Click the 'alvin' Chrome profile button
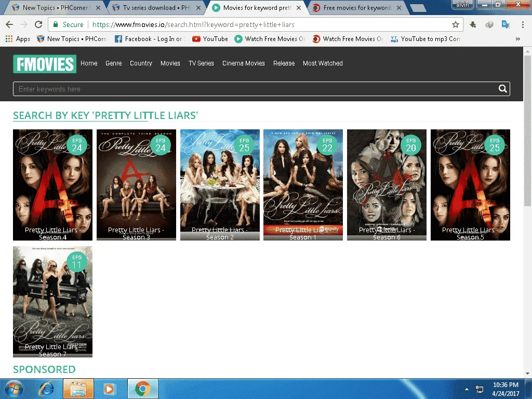This screenshot has width=532, height=399. tap(462, 4)
